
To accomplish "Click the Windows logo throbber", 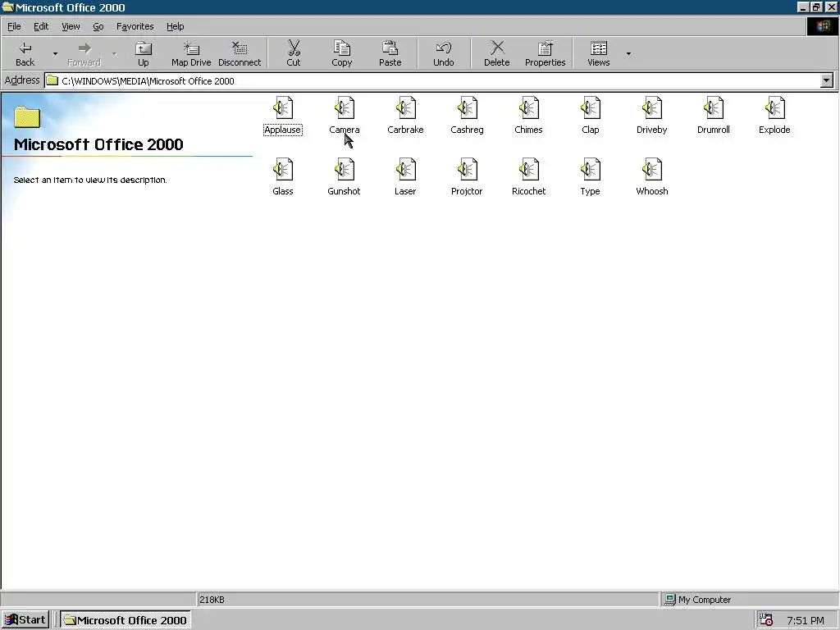I will (822, 26).
